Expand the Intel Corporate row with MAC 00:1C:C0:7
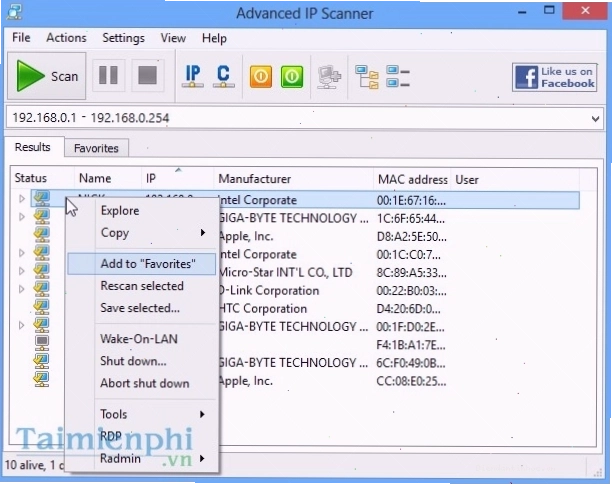 [x=22, y=253]
